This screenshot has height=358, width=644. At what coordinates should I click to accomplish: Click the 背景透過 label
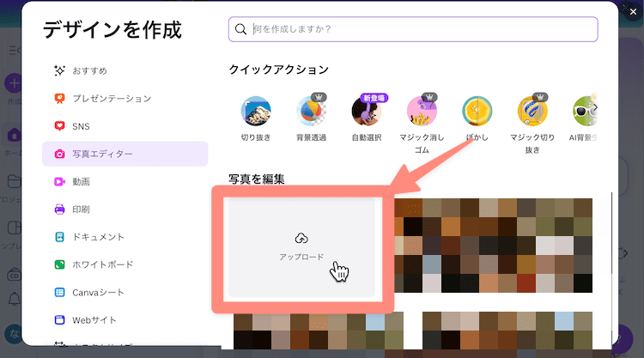point(312,137)
